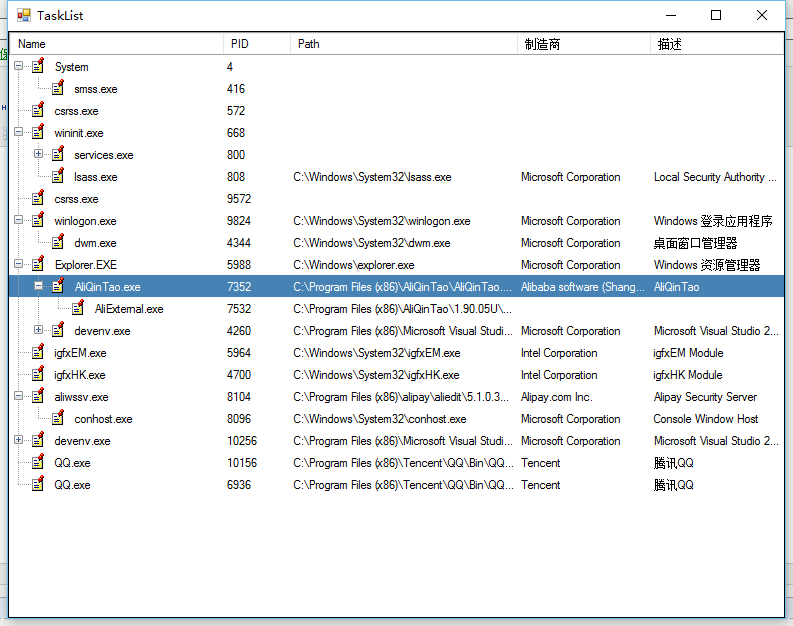Click the Alibaba software (Shang... cell
Image resolution: width=793 pixels, height=626 pixels.
pyautogui.click(x=583, y=287)
